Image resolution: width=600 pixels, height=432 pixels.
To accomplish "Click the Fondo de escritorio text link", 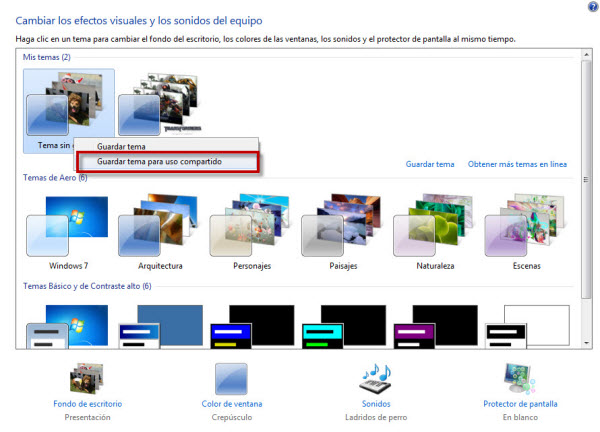I will [x=87, y=404].
